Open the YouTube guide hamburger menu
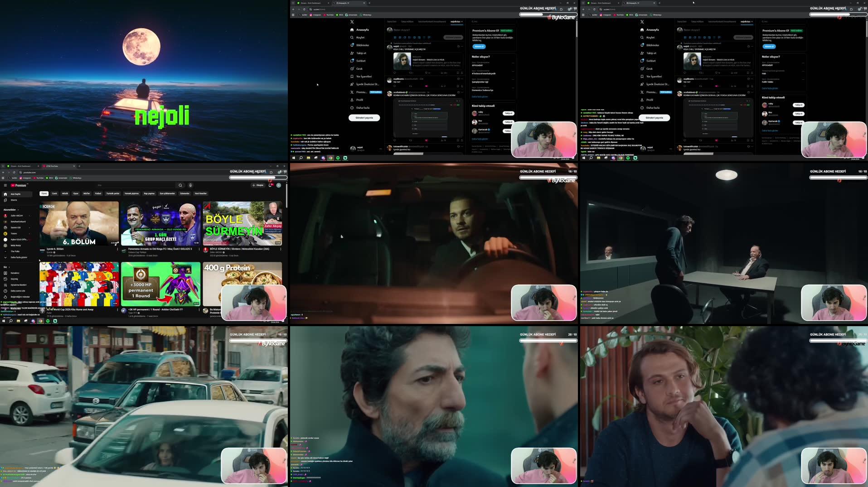The width and height of the screenshot is (868, 487). (5, 185)
